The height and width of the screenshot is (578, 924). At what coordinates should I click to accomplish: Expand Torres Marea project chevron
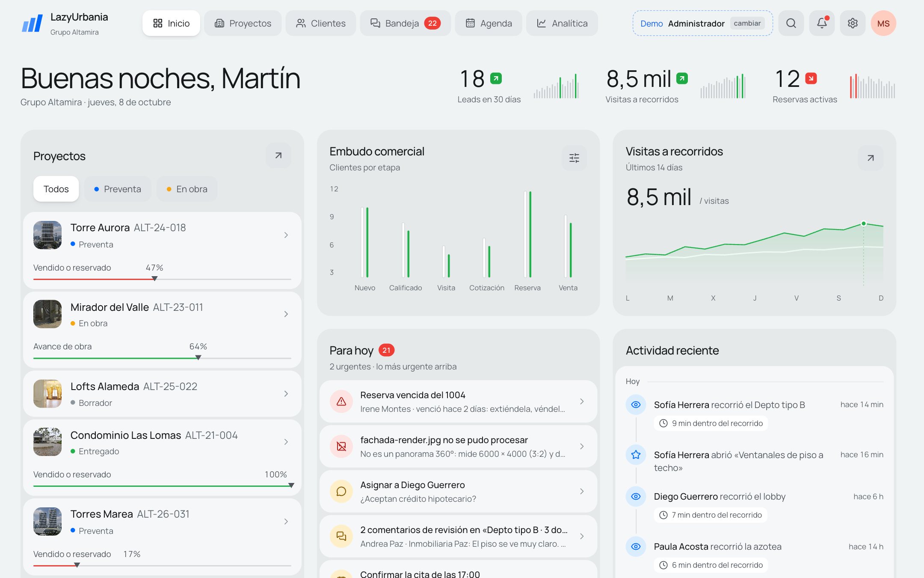[286, 521]
